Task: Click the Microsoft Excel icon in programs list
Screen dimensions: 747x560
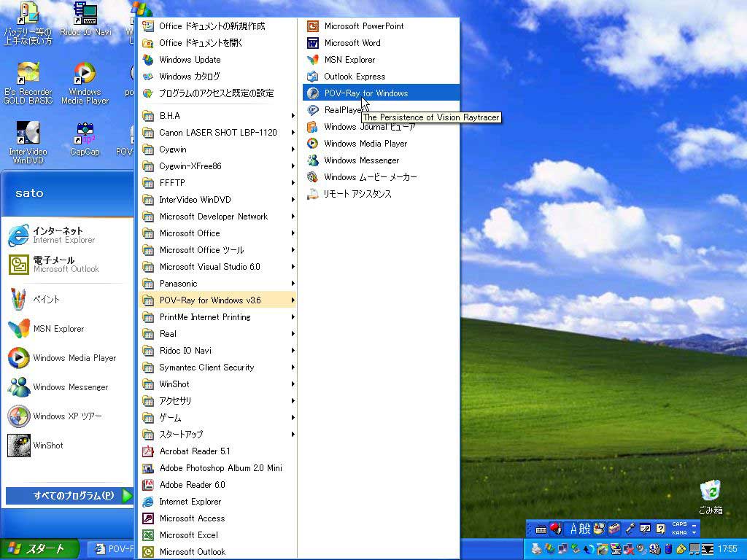Action: click(148, 535)
